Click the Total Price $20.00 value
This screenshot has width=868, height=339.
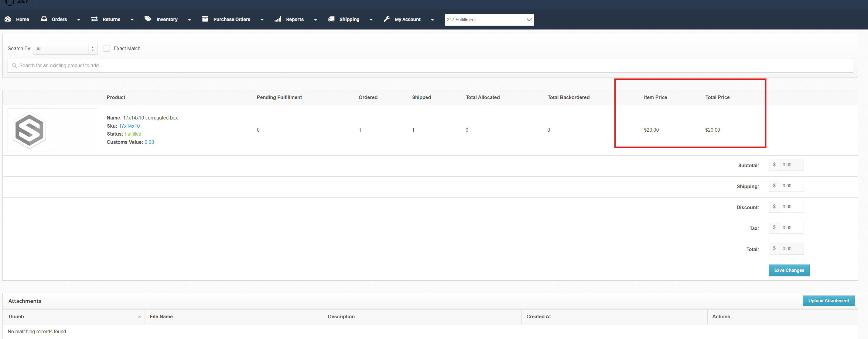pos(712,130)
